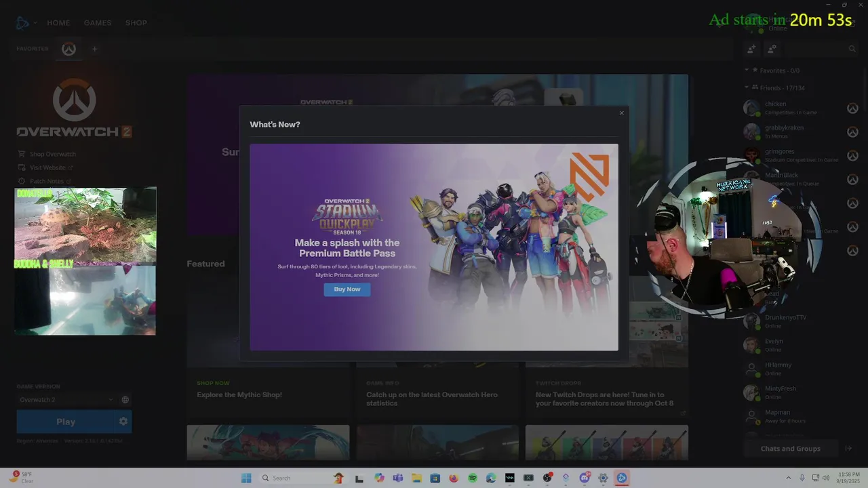Select friend Mapman
Viewport: 868px width, 488px height.
(x=801, y=416)
